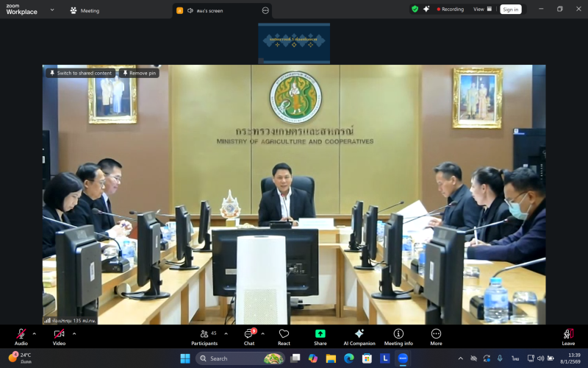Expand the Video options arrow
Screen dimensions: 588x368
tap(74, 333)
